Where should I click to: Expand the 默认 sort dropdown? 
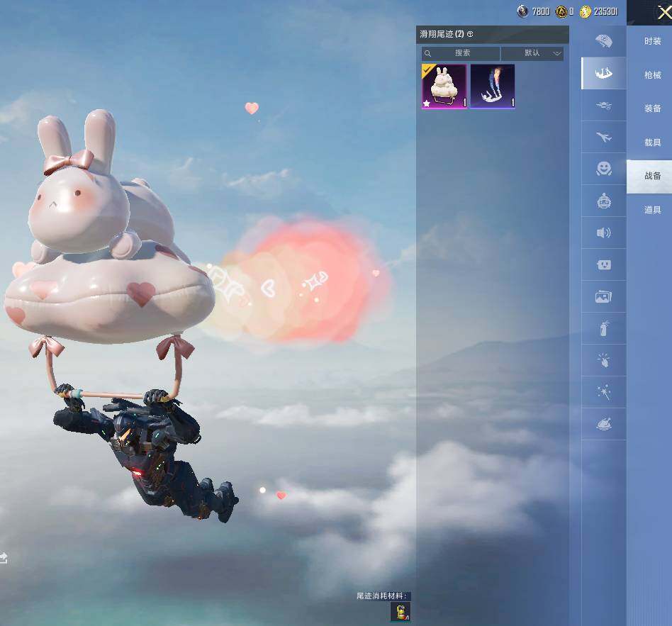point(532,53)
